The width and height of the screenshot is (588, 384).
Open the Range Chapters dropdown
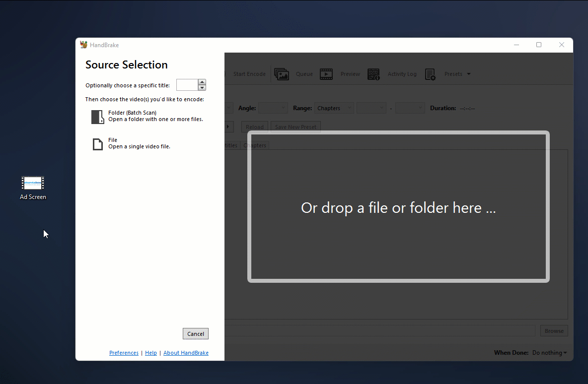coord(334,108)
